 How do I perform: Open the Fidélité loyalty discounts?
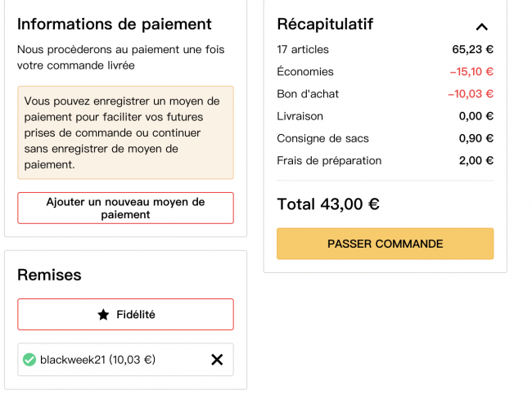pyautogui.click(x=125, y=314)
